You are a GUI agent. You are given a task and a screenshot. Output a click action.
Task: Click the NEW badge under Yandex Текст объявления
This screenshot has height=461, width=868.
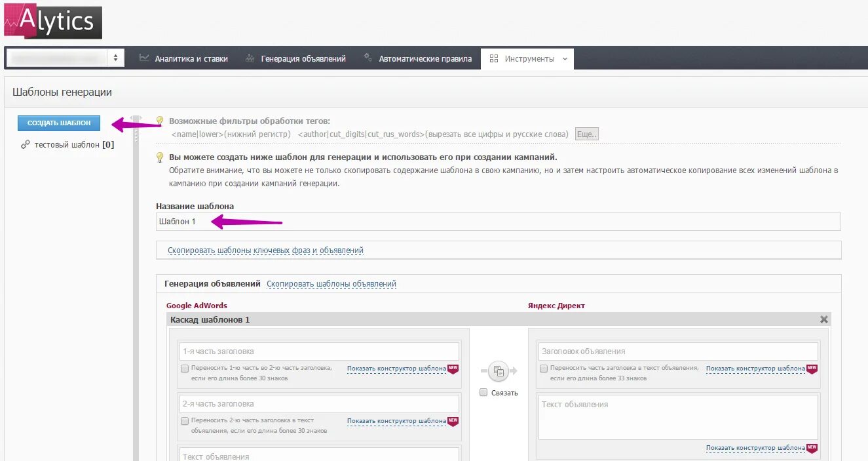pos(812,448)
